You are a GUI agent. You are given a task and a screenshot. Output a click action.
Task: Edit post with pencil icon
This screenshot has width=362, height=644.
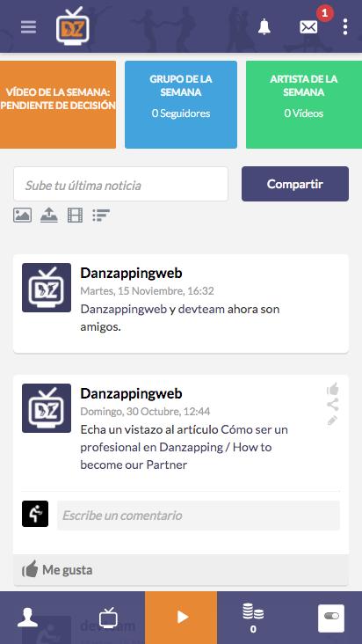tap(332, 421)
